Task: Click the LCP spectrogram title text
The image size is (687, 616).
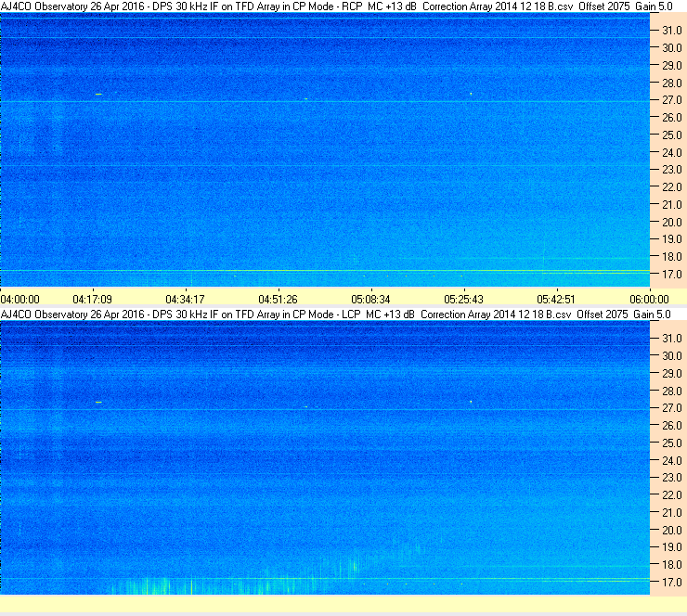Action: pos(336,314)
